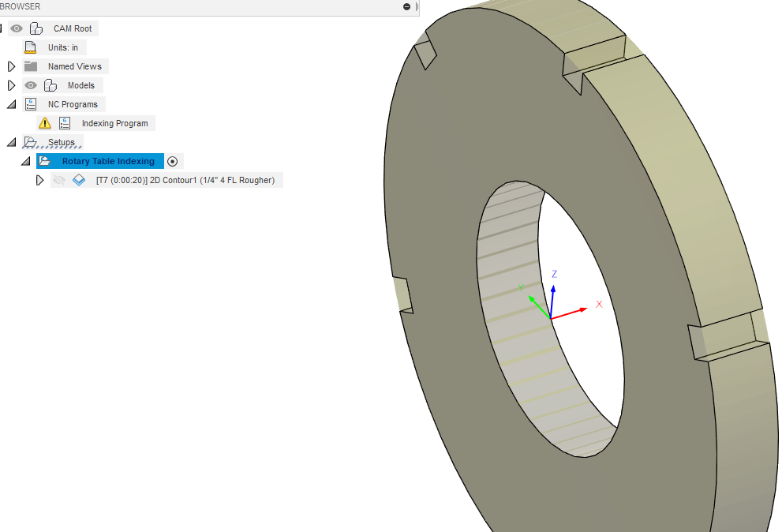Click the Setups folder icon

(x=30, y=141)
